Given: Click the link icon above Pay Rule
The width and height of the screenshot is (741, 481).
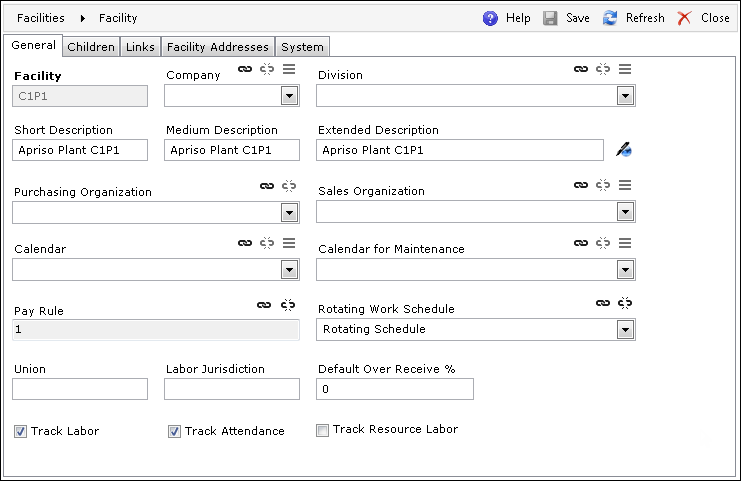Looking at the screenshot, I should tap(264, 305).
